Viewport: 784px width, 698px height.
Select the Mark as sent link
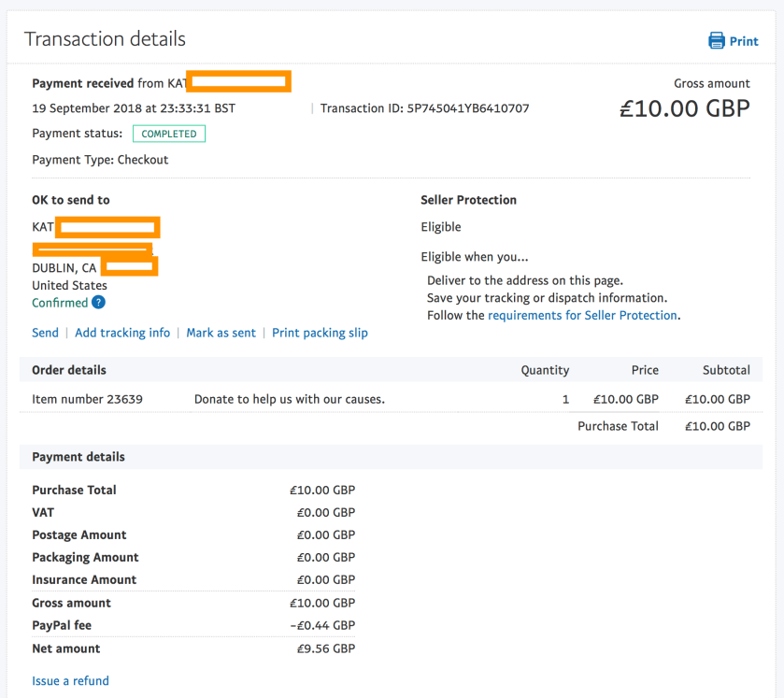click(221, 333)
